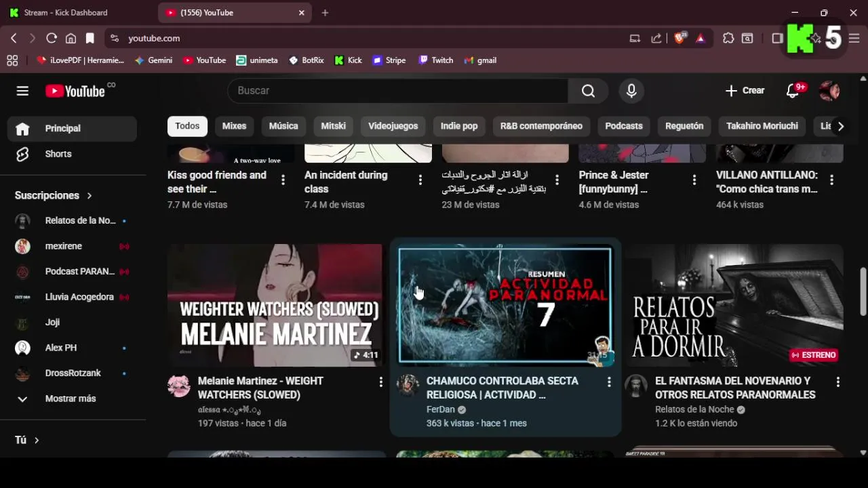The width and height of the screenshot is (868, 488).
Task: Open the Shorts sidebar entry
Action: tap(73, 154)
